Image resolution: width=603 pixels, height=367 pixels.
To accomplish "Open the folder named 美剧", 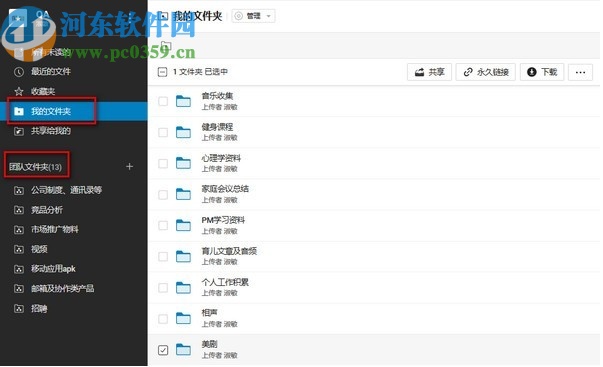I will (x=210, y=344).
